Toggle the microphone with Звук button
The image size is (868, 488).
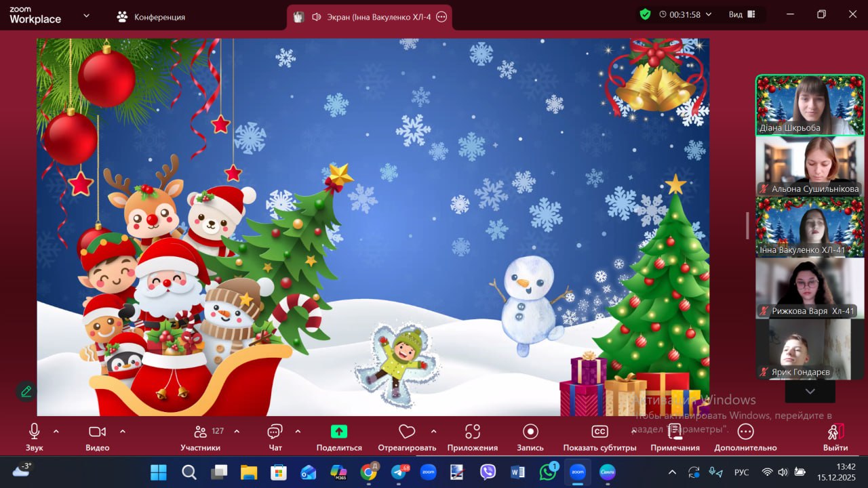coord(34,432)
